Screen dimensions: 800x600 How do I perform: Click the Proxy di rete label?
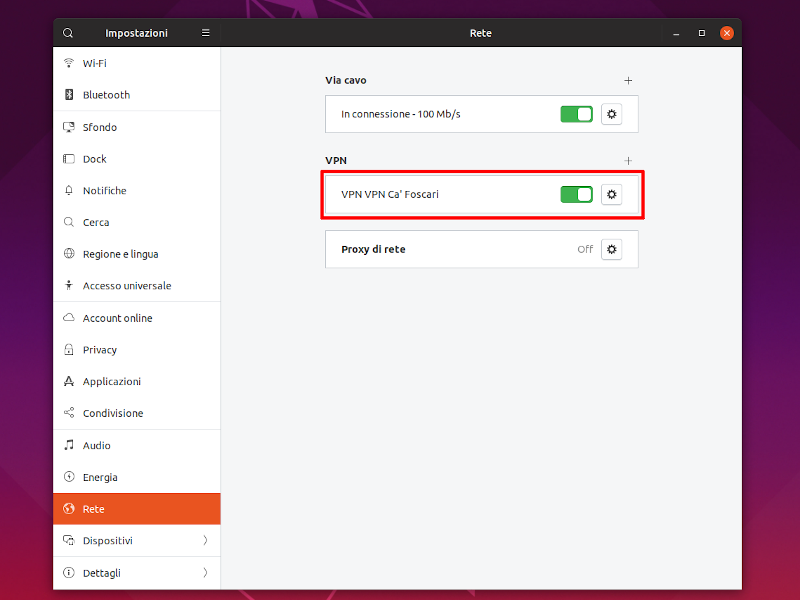pyautogui.click(x=373, y=249)
